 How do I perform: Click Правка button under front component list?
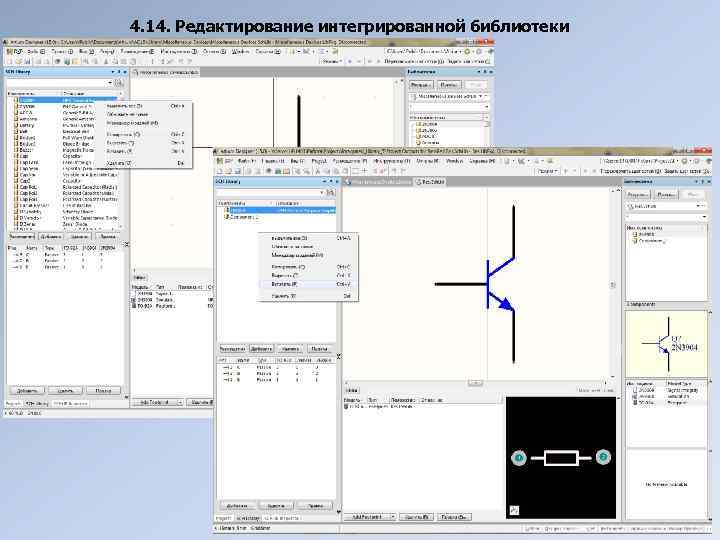click(x=319, y=349)
